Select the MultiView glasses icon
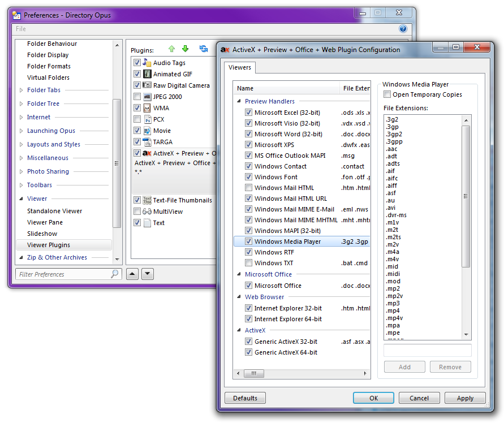 [x=147, y=212]
